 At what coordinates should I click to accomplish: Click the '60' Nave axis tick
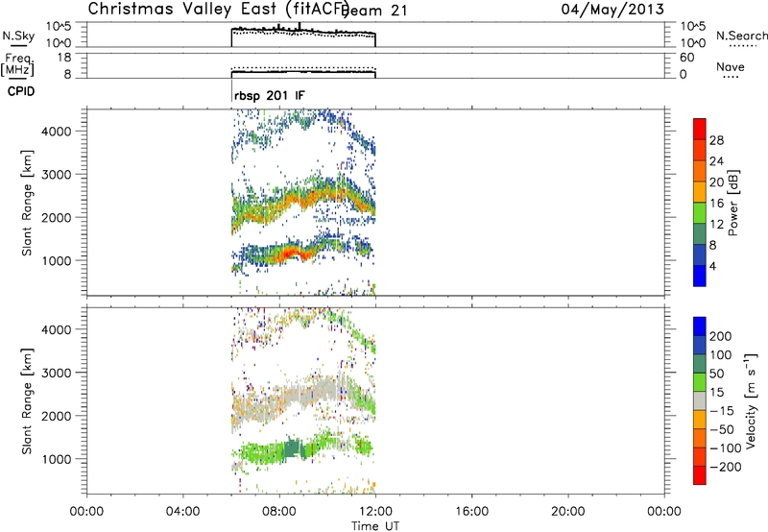[x=686, y=58]
